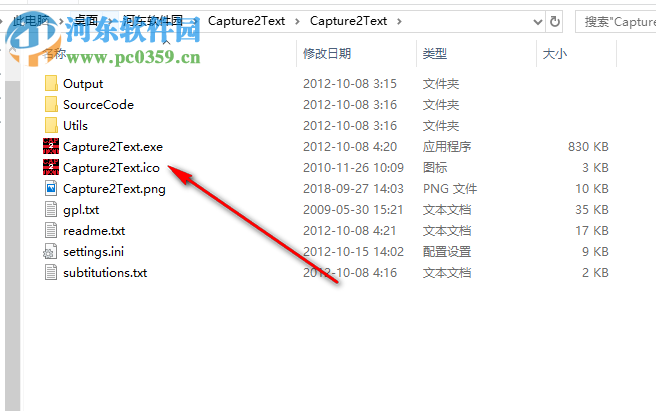Select the file name SourceCode

[x=98, y=105]
